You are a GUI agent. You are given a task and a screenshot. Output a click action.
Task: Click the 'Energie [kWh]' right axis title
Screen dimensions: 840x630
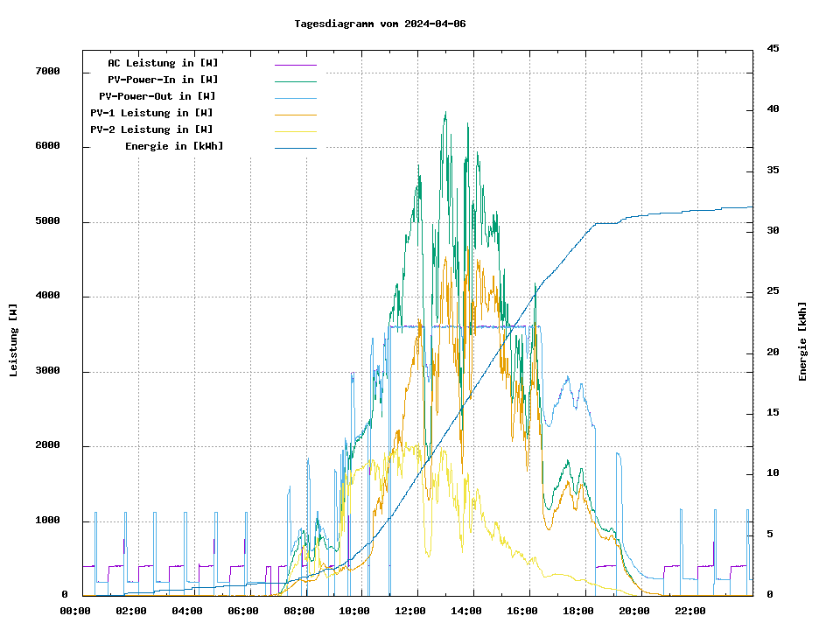pyautogui.click(x=802, y=341)
